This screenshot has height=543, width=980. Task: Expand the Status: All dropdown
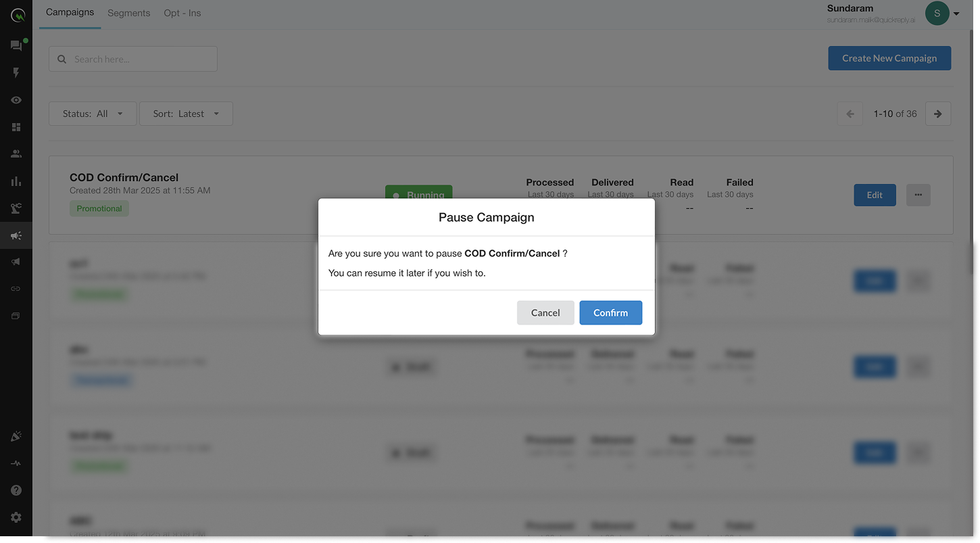(93, 114)
